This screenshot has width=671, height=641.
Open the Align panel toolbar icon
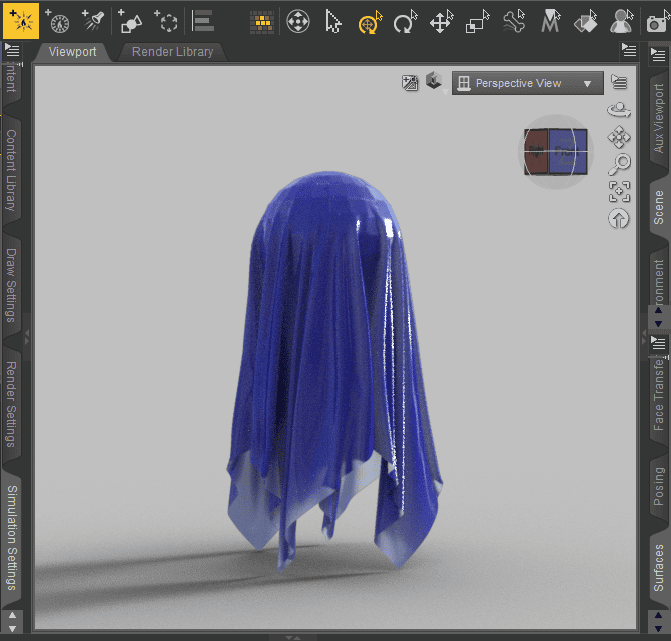pyautogui.click(x=202, y=21)
